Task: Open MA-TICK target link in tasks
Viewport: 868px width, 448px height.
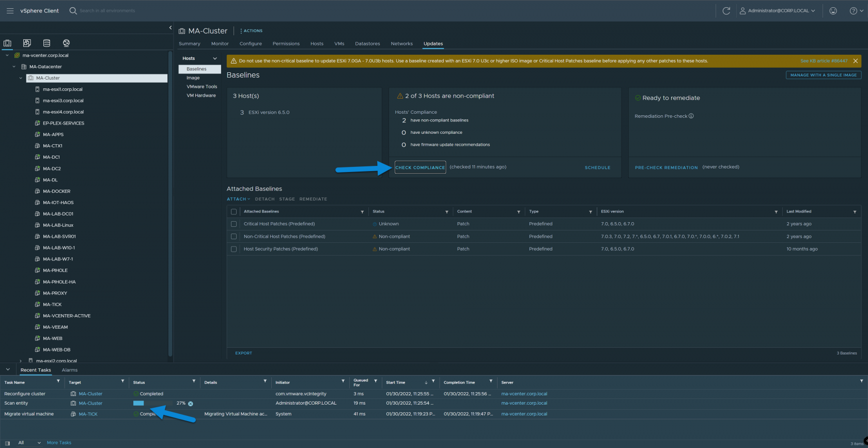Action: click(x=88, y=414)
